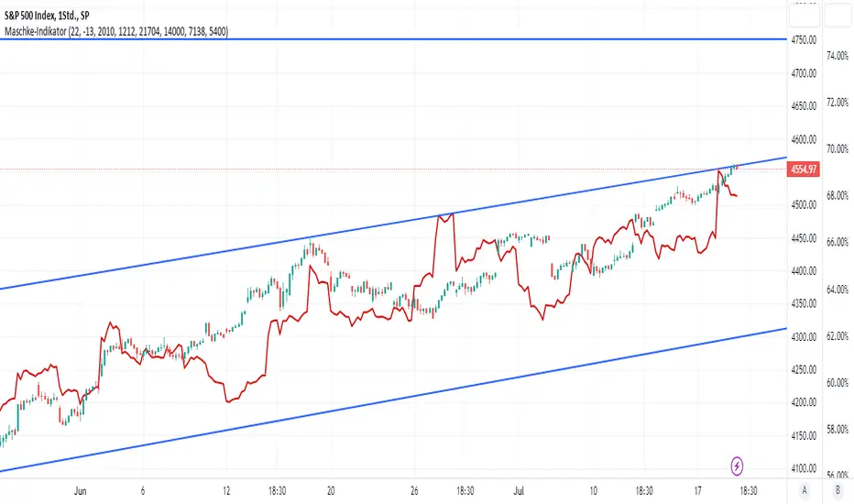Click the 64.00% percent axis label
854x504 pixels.
(x=838, y=290)
